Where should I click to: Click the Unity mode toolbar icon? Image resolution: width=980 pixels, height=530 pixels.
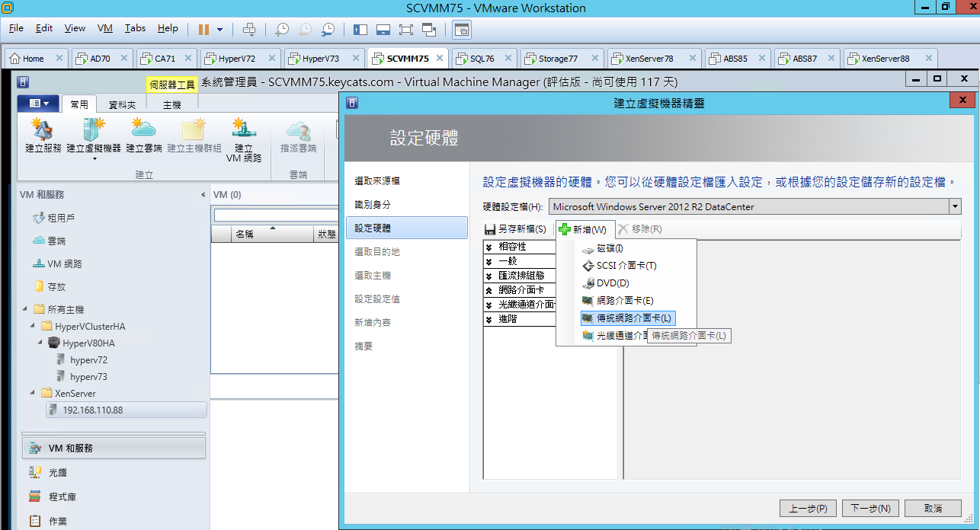429,29
